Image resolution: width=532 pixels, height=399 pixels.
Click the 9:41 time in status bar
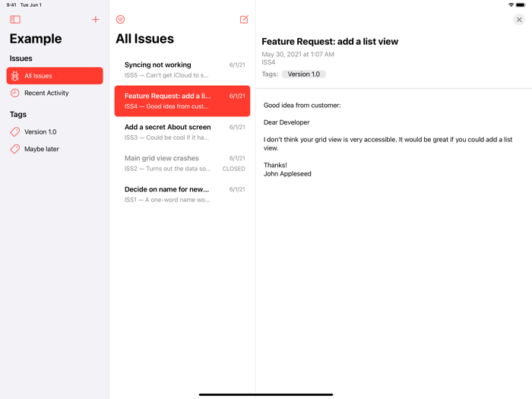pyautogui.click(x=11, y=5)
